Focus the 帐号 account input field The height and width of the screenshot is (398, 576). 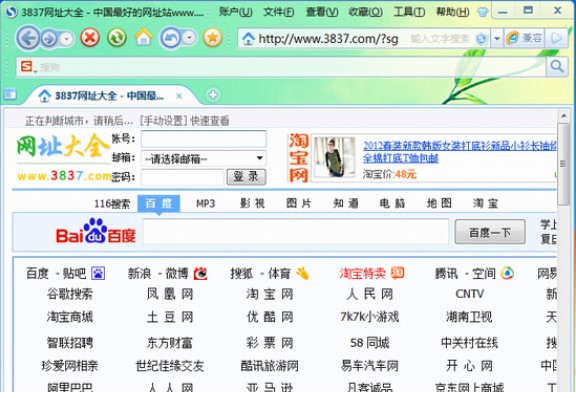point(204,139)
